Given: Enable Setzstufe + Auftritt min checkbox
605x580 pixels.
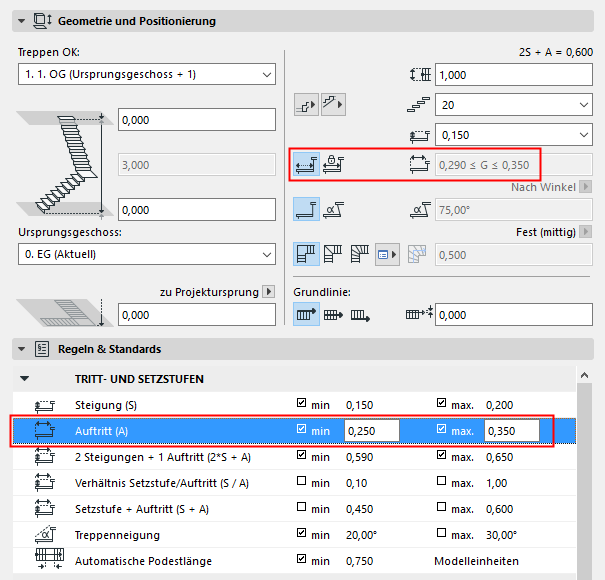Looking at the screenshot, I should (x=303, y=508).
